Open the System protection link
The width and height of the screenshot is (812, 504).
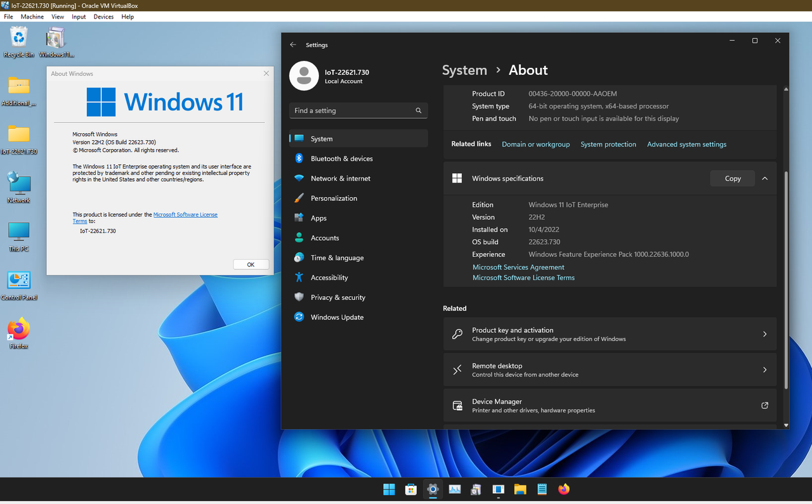pos(608,145)
